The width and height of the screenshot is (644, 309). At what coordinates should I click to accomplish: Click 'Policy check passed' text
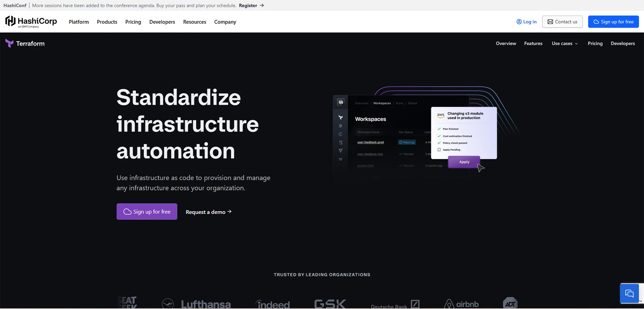tap(455, 143)
